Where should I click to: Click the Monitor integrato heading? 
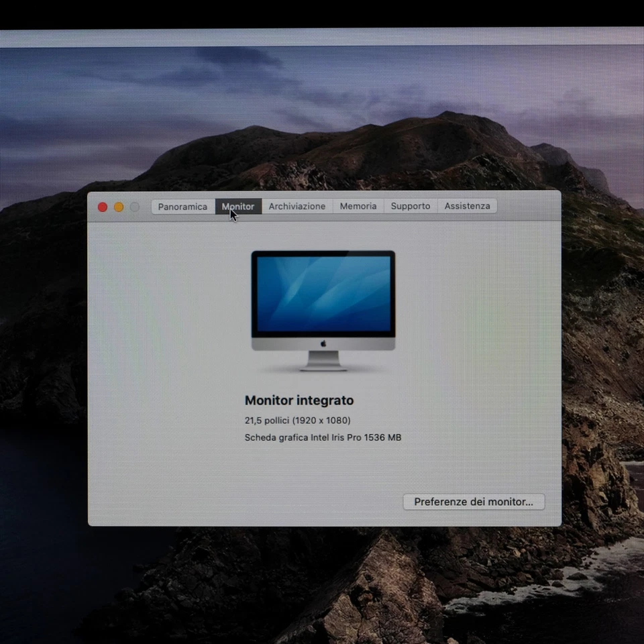click(299, 400)
